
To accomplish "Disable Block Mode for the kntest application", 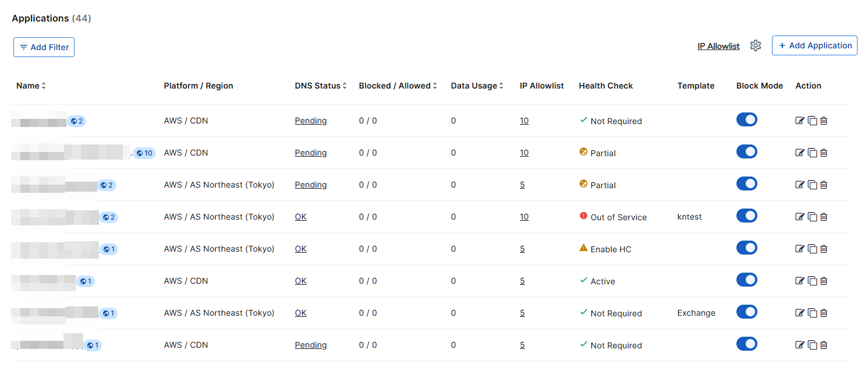I will point(746,216).
